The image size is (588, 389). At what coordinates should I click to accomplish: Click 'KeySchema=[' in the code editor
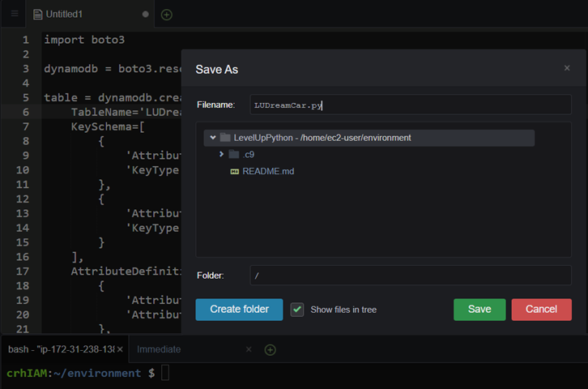(108, 126)
